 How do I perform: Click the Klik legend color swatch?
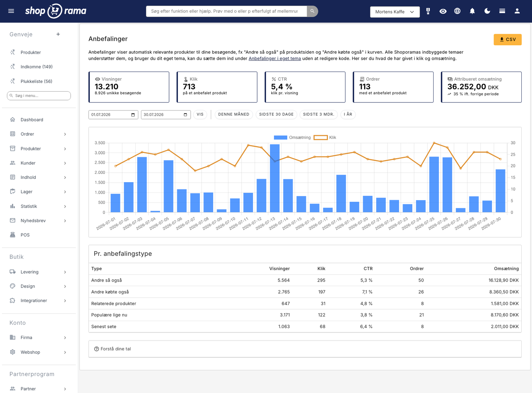click(x=320, y=137)
